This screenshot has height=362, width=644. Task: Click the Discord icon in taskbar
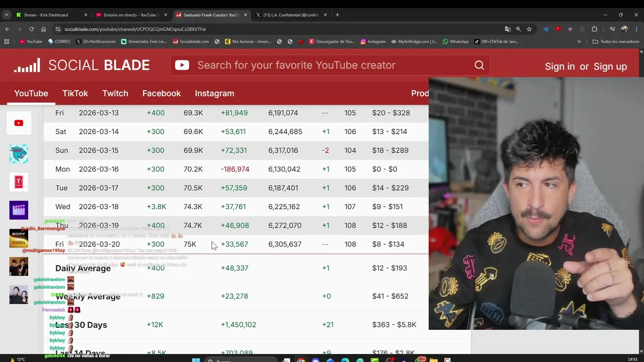click(x=315, y=360)
